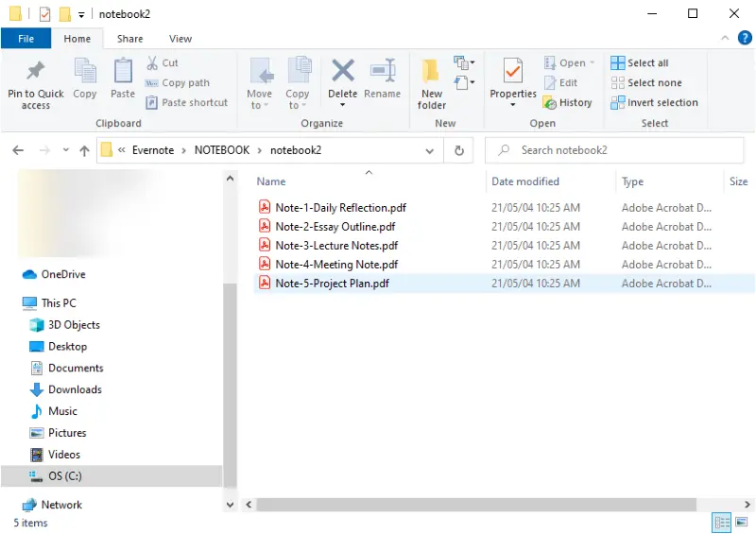
Task: Click the History button in Open group
Action: 567,103
